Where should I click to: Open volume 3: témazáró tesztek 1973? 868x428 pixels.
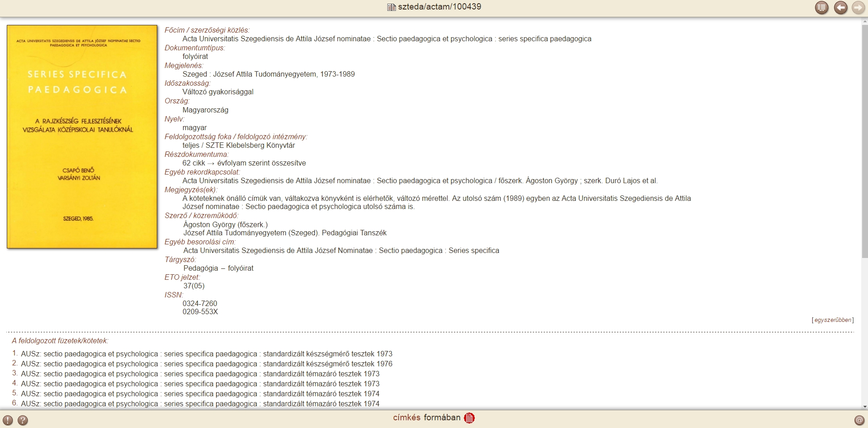click(x=200, y=374)
